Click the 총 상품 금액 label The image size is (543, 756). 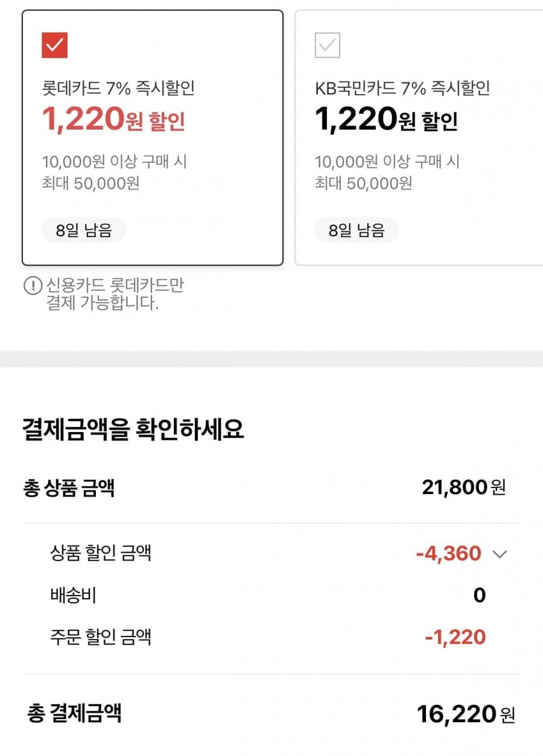click(68, 488)
